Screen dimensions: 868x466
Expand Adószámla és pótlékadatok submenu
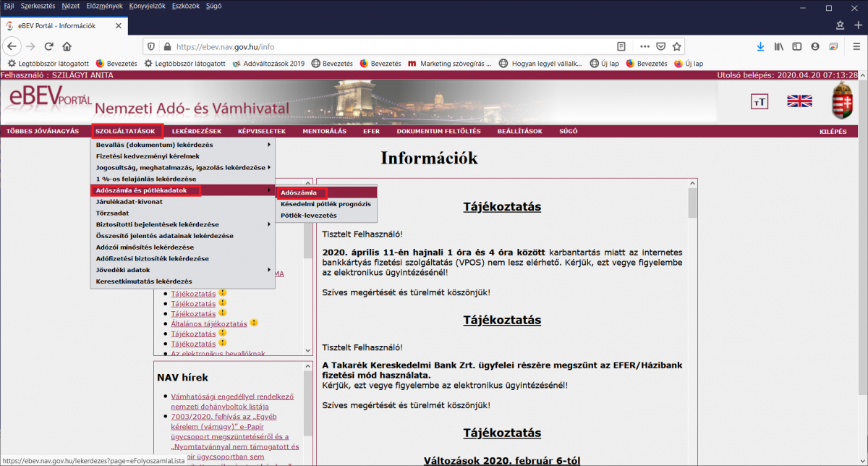[x=182, y=190]
